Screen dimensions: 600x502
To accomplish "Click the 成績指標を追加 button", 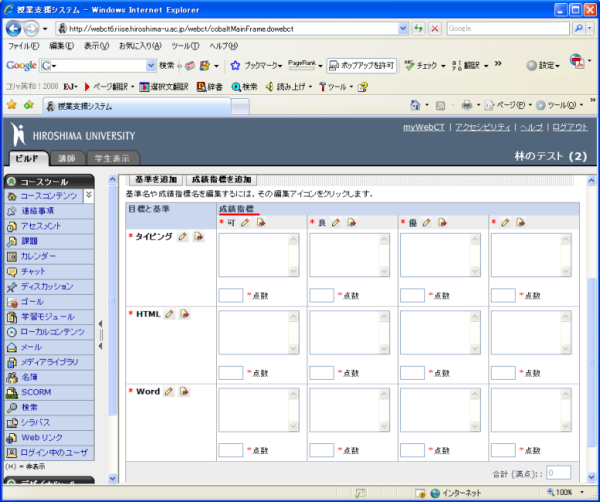I will pyautogui.click(x=221, y=179).
